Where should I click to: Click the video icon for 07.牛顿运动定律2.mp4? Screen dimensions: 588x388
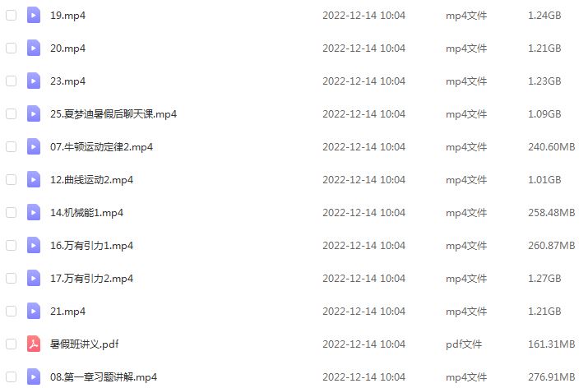34,146
